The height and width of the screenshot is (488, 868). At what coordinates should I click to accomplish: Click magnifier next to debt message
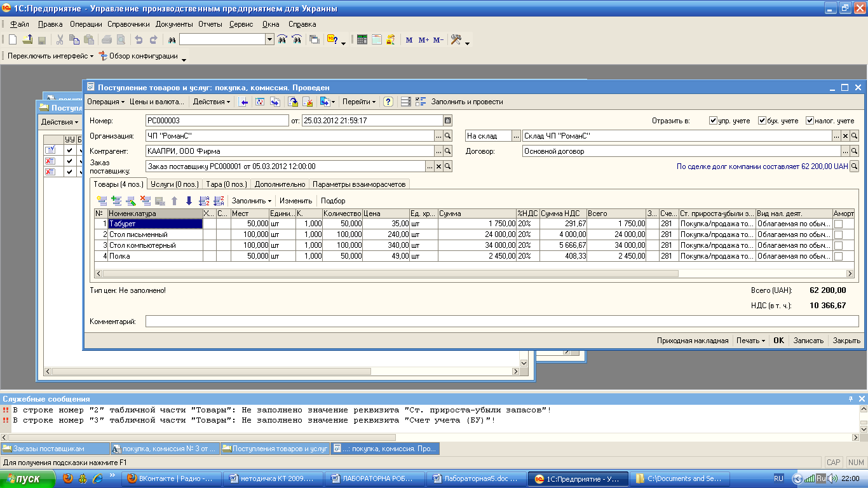pyautogui.click(x=855, y=166)
